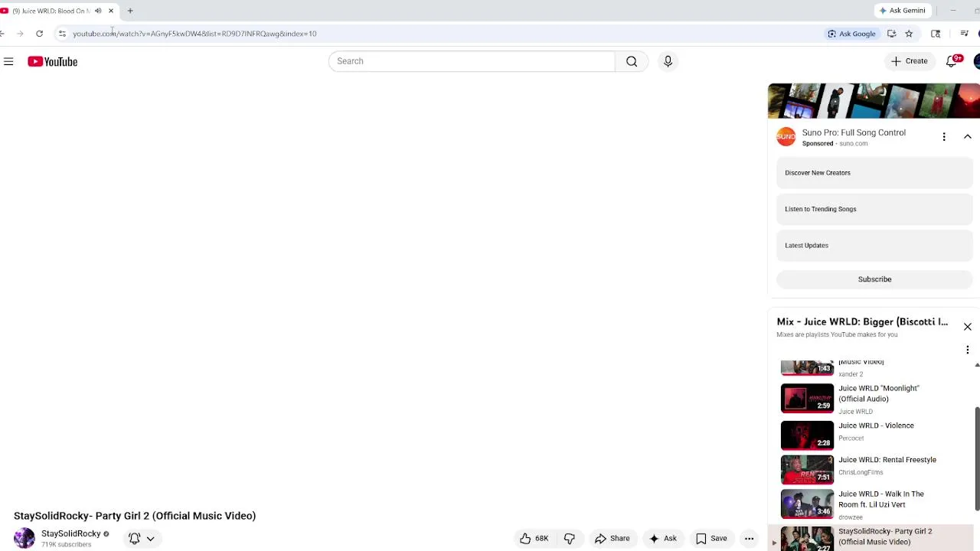Close the Mix playlist panel

coord(968,327)
